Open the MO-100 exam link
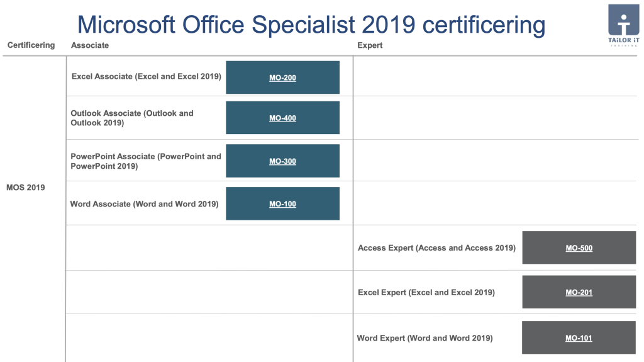 (x=282, y=204)
